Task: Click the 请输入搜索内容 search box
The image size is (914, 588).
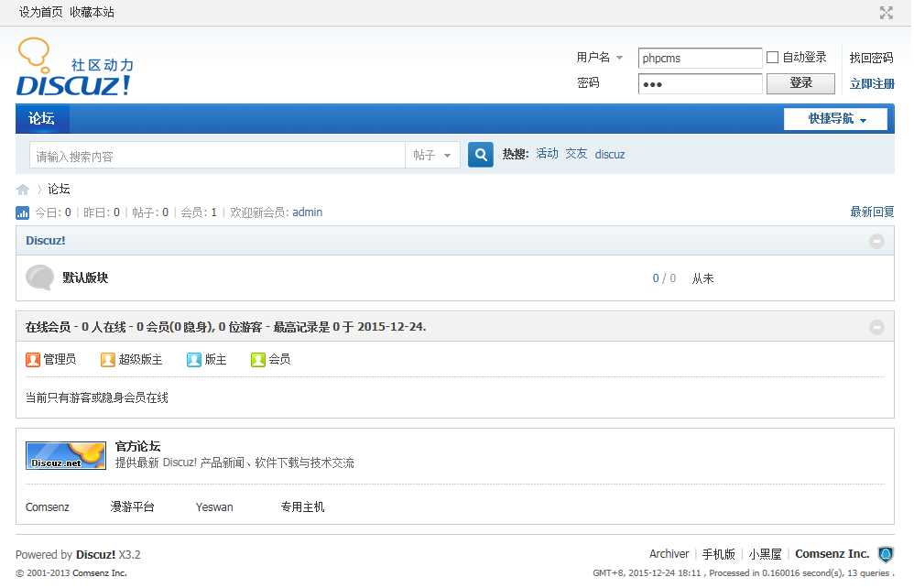Action: 217,156
